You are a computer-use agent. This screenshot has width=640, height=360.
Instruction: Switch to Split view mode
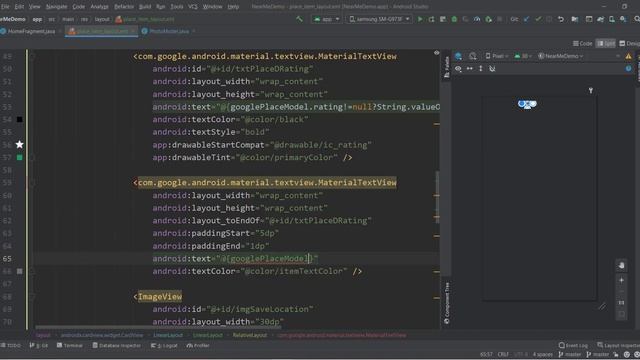tap(606, 43)
